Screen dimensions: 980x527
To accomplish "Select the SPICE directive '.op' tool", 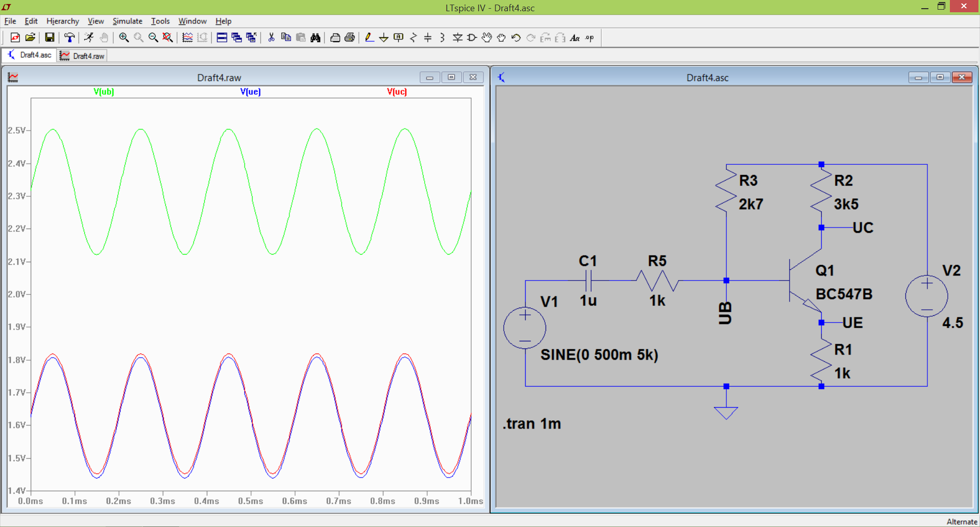I will pos(590,37).
